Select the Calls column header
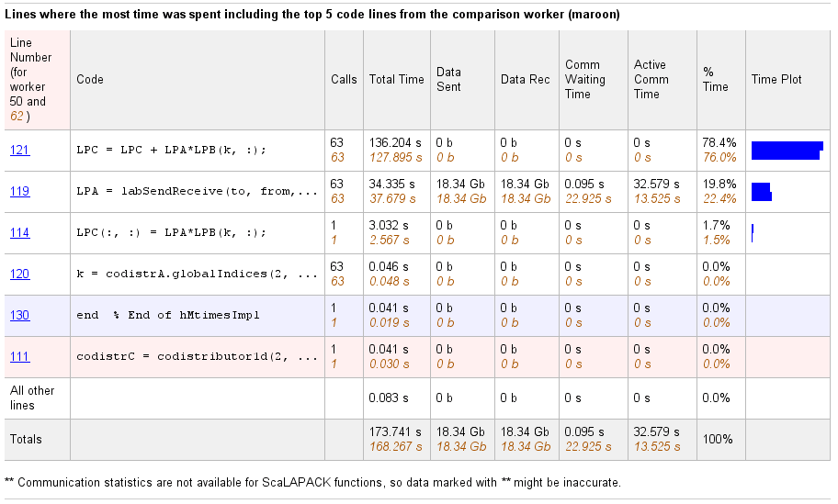The height and width of the screenshot is (504, 838). (x=344, y=80)
